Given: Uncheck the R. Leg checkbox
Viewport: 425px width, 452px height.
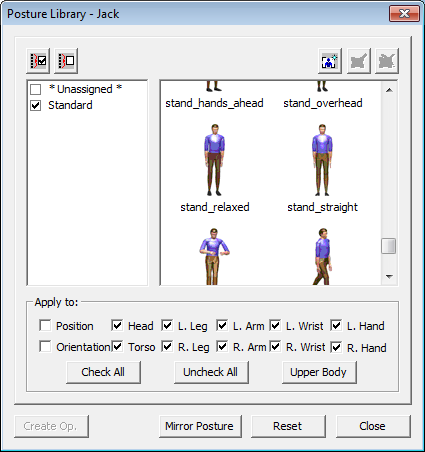Looking at the screenshot, I should [167, 347].
